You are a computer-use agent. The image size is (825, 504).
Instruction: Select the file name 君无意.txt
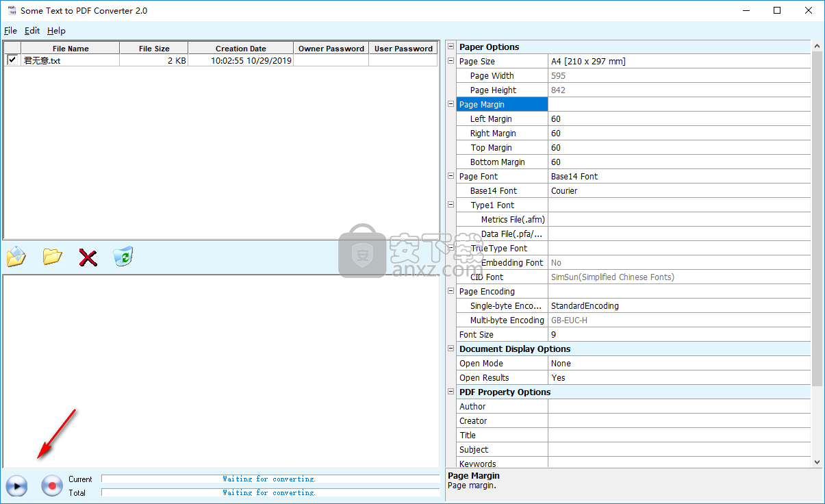coord(42,60)
